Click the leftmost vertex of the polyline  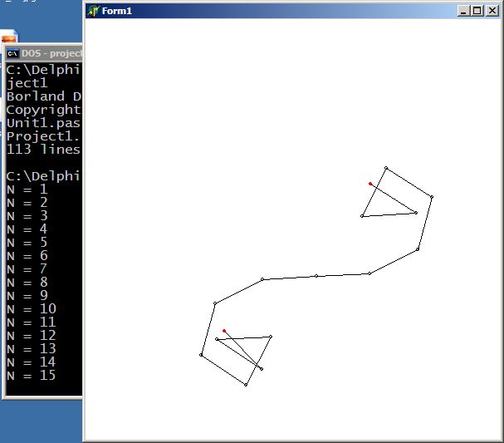201,355
